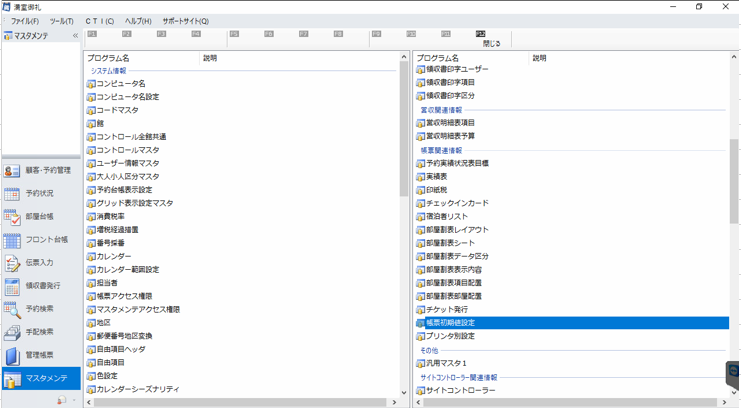This screenshot has height=408, width=741.
Task: Collapse the マスタメンテ navigation pane
Action: click(x=75, y=36)
